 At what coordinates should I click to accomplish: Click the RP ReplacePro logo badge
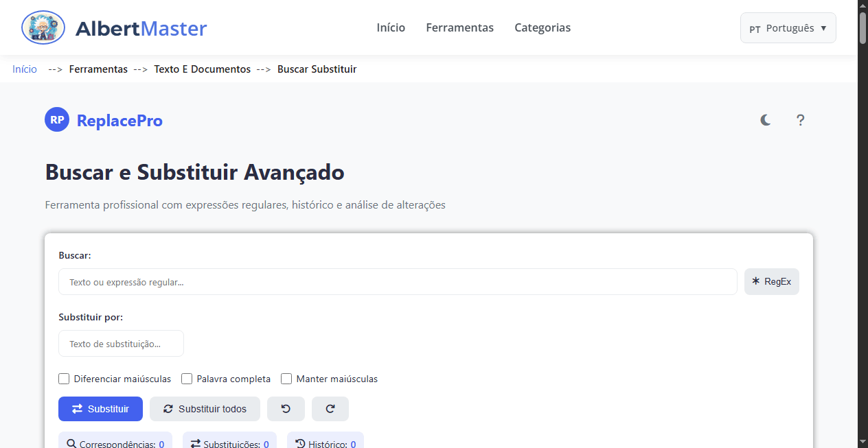[56, 119]
